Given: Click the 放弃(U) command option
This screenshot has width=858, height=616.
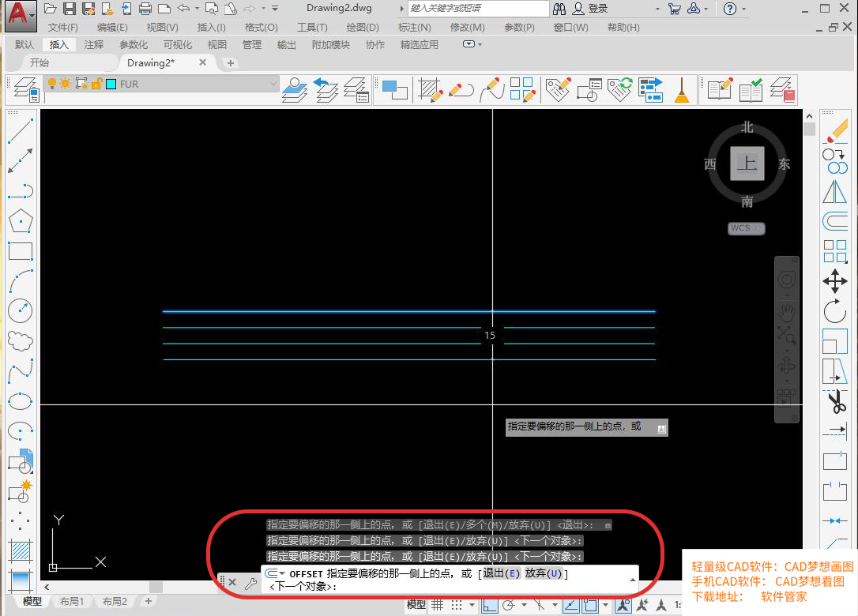Looking at the screenshot, I should (x=544, y=573).
